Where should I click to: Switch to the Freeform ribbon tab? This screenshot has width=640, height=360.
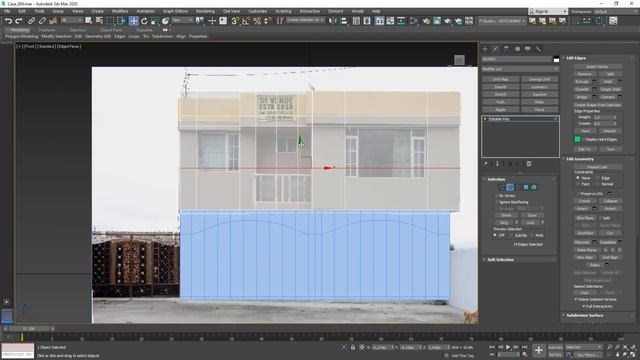tap(47, 30)
